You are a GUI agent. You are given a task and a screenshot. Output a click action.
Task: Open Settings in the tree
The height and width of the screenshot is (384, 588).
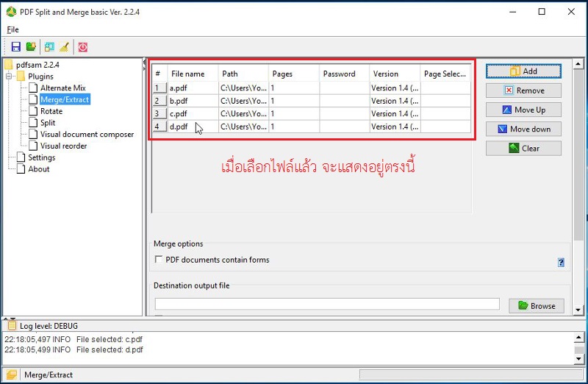pos(42,157)
